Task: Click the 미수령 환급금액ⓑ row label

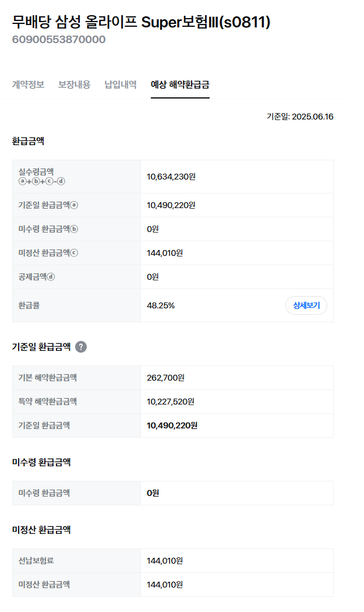Action: [x=48, y=228]
